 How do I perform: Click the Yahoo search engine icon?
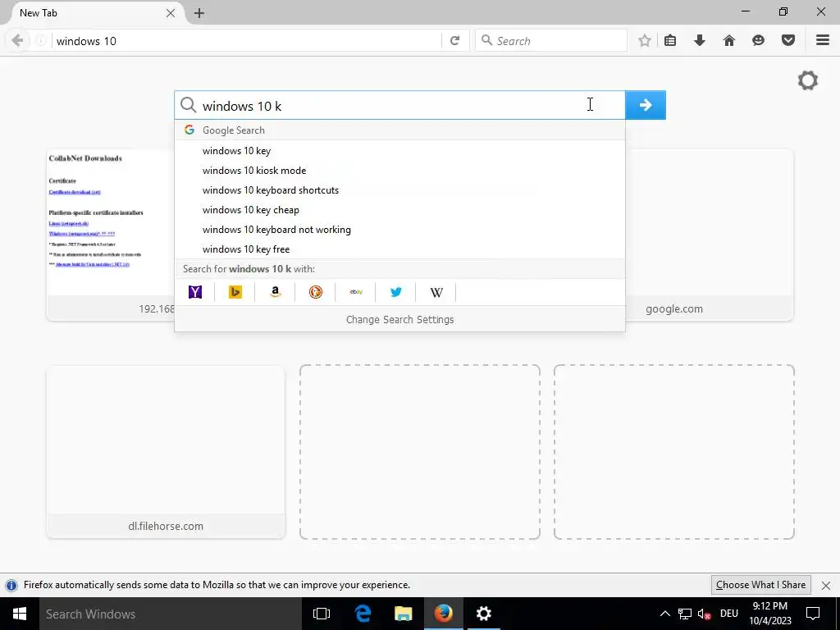[195, 292]
